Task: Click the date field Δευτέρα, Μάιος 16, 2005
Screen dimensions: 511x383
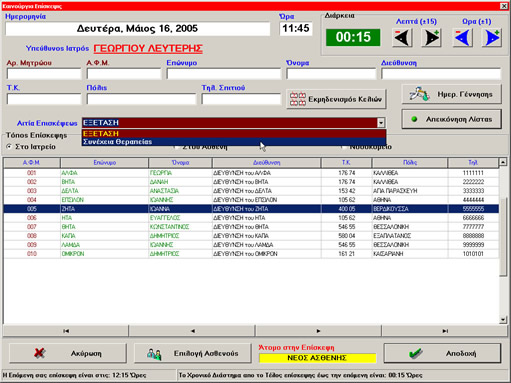Action: click(x=138, y=29)
